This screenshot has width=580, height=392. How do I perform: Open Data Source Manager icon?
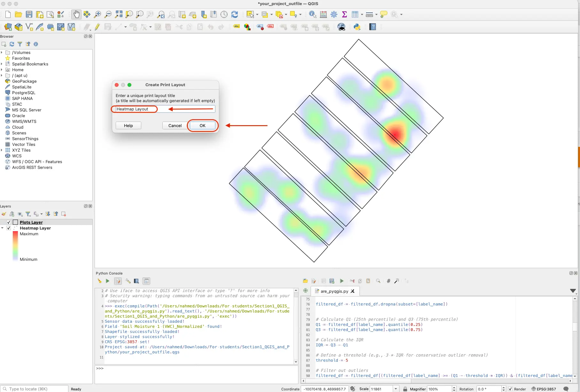point(8,27)
